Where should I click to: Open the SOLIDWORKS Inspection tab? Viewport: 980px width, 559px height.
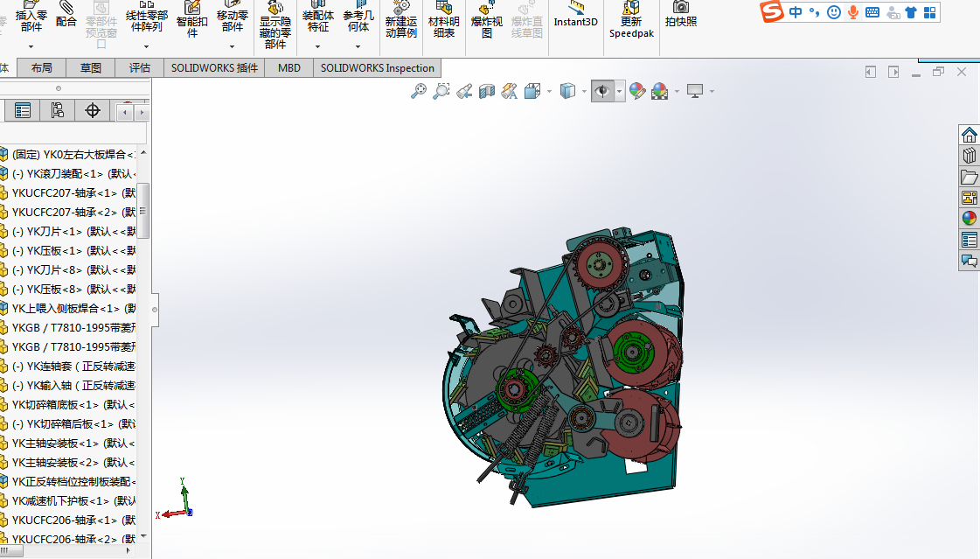(x=378, y=67)
